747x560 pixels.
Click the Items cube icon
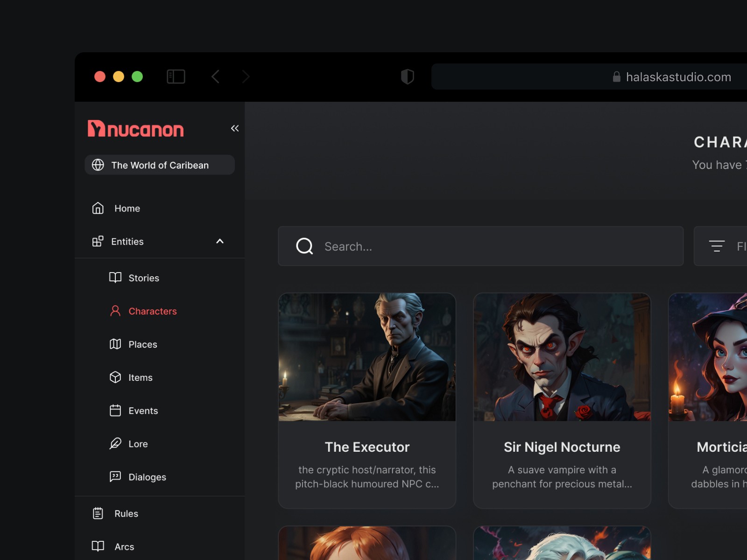pyautogui.click(x=115, y=377)
